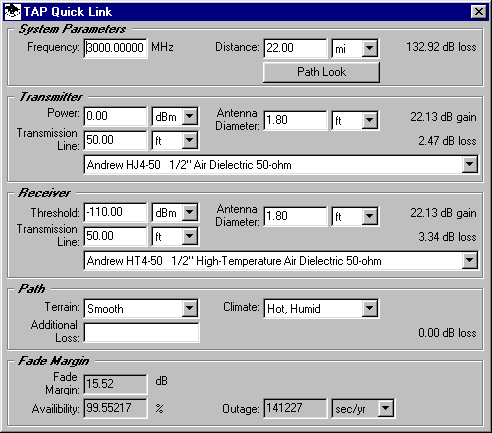The width and height of the screenshot is (492, 433).
Task: Click the TAP application icon in title bar
Action: [x=13, y=12]
